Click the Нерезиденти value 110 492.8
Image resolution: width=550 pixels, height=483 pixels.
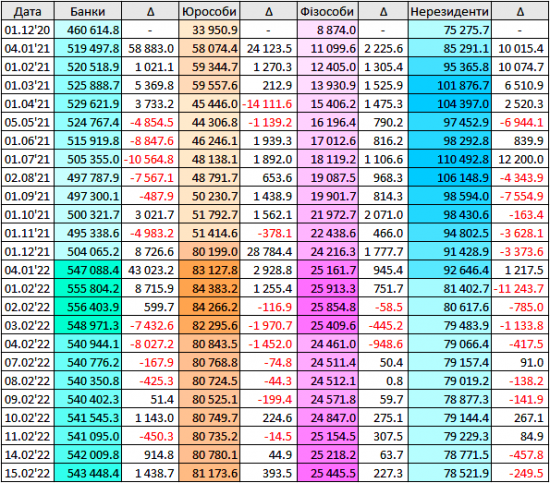click(x=450, y=159)
